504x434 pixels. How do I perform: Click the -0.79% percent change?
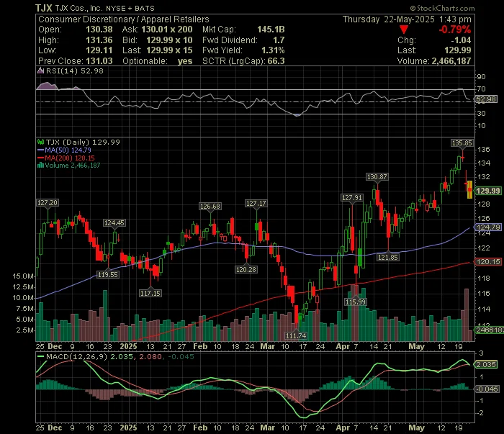point(455,30)
